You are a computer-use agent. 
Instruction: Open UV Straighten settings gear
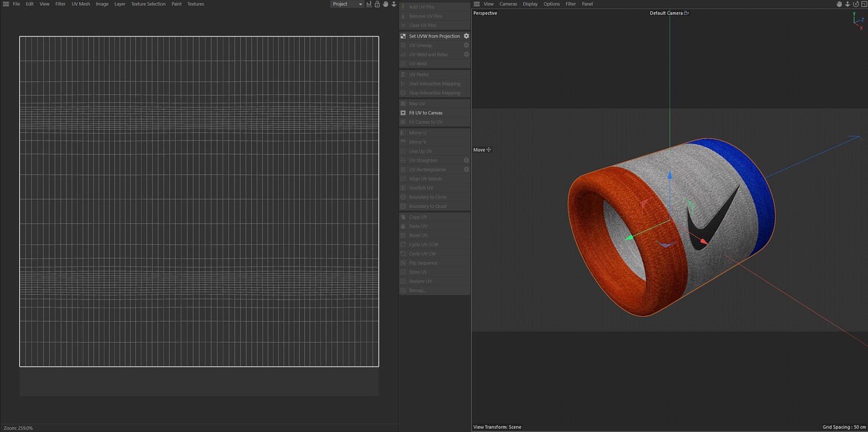click(466, 160)
